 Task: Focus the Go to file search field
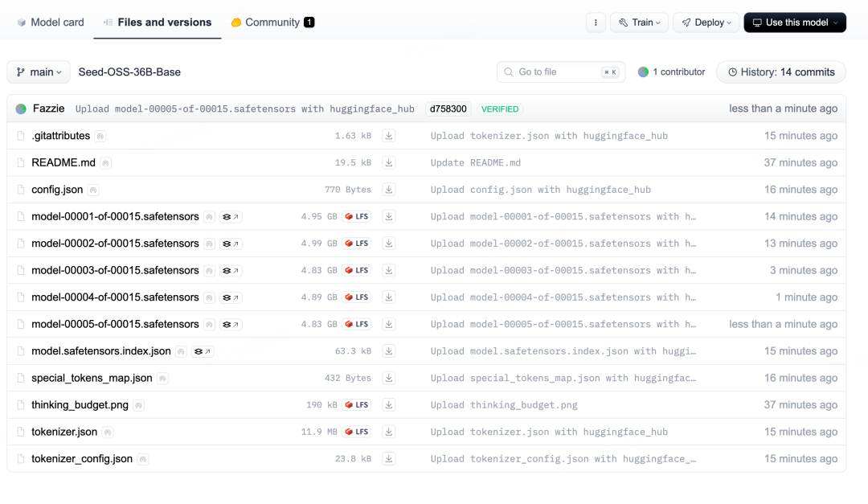[561, 72]
